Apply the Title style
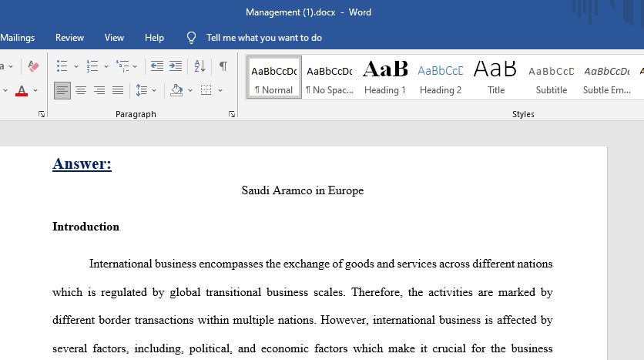The width and height of the screenshot is (644, 360). click(x=496, y=77)
